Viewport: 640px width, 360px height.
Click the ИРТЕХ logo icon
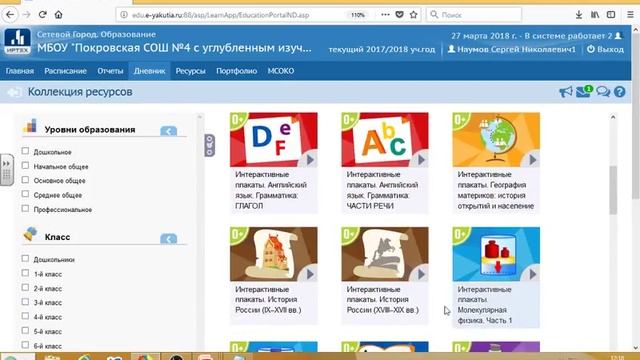tap(17, 42)
